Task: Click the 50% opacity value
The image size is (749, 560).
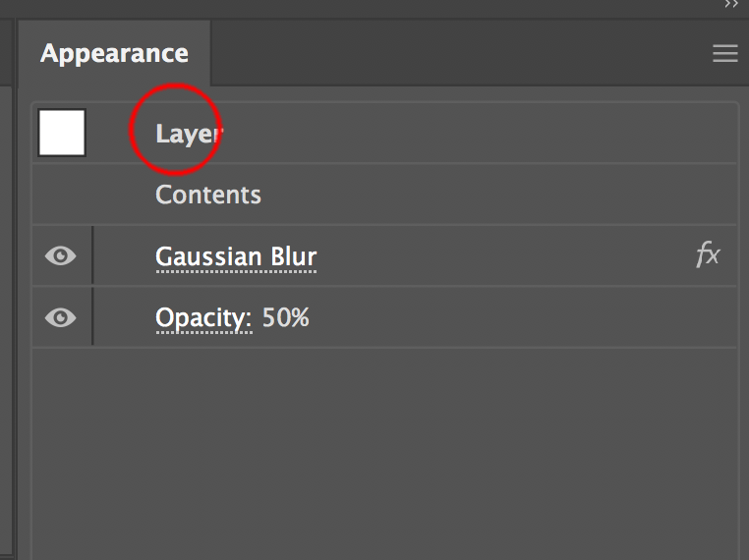Action: point(286,318)
